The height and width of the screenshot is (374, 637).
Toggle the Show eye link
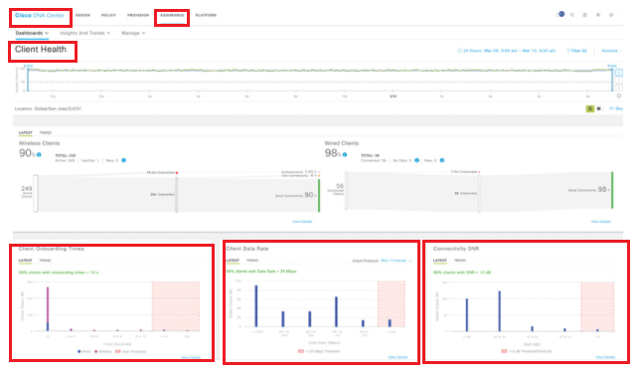(616, 109)
